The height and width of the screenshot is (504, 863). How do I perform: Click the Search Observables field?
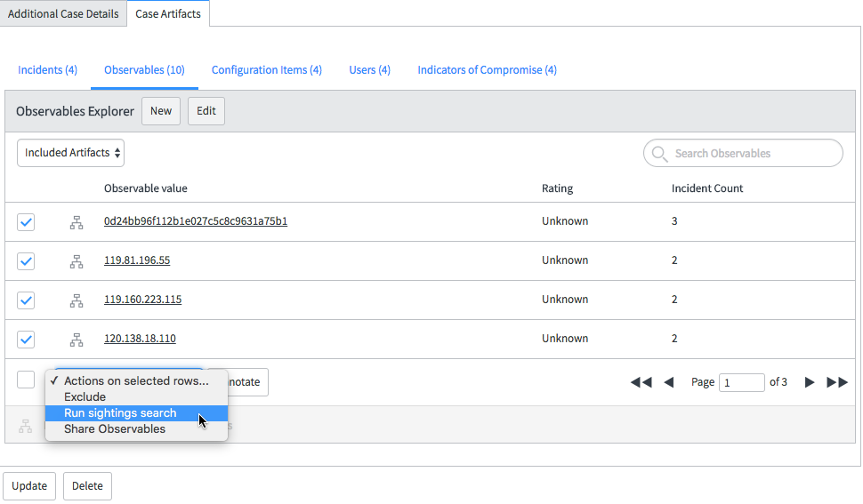(743, 154)
